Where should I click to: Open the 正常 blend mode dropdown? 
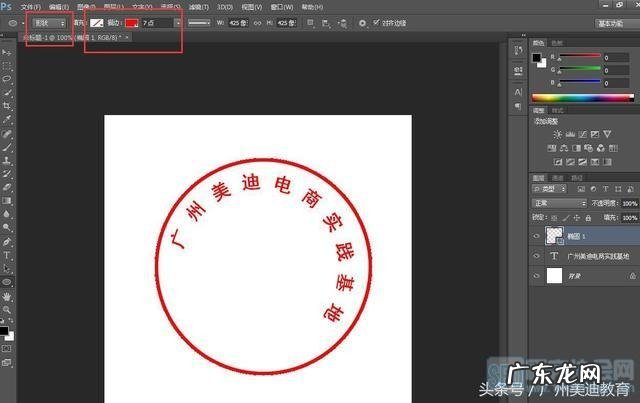(x=559, y=203)
